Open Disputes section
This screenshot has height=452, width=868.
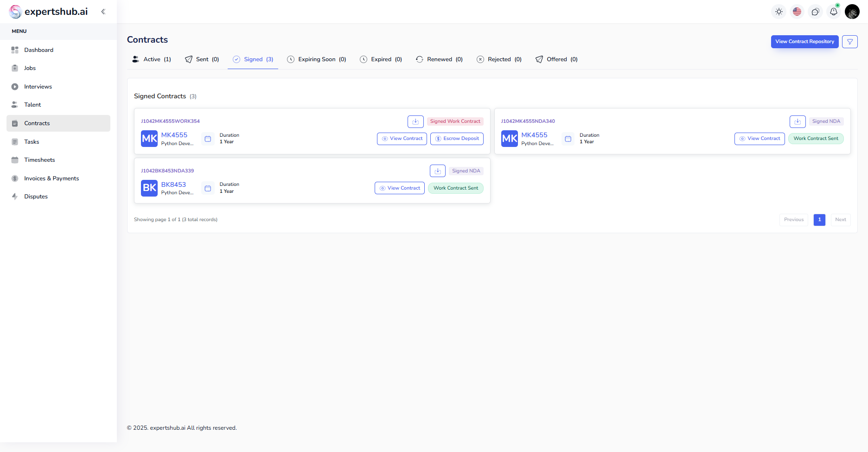pos(58,197)
